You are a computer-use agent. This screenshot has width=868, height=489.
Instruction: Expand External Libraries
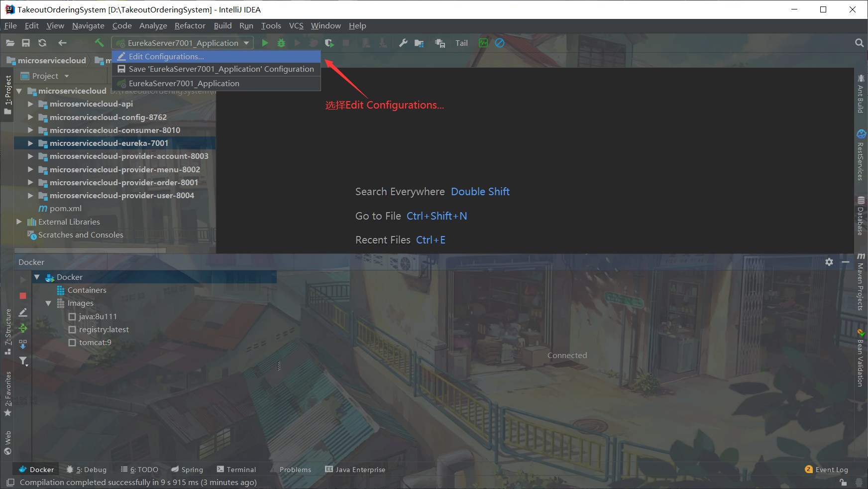(19, 222)
